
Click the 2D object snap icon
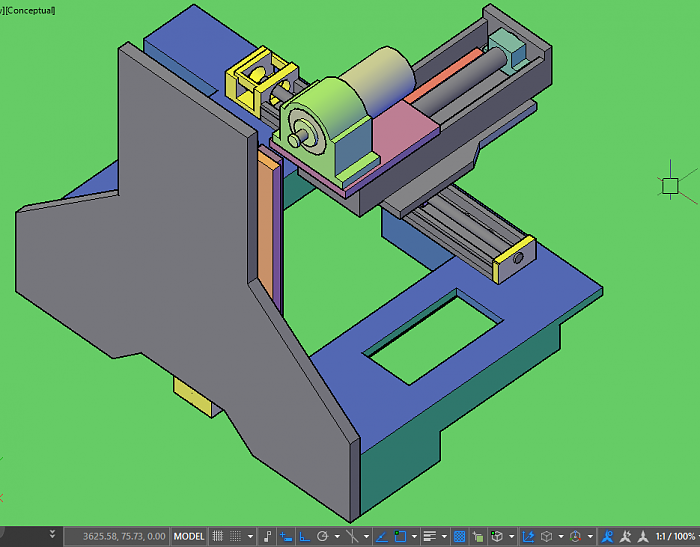point(399,536)
